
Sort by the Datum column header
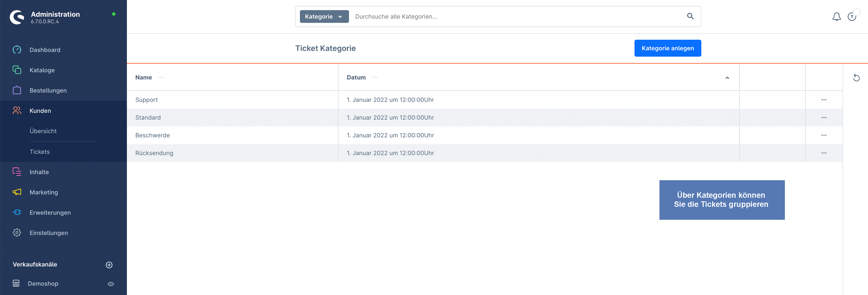click(x=356, y=77)
